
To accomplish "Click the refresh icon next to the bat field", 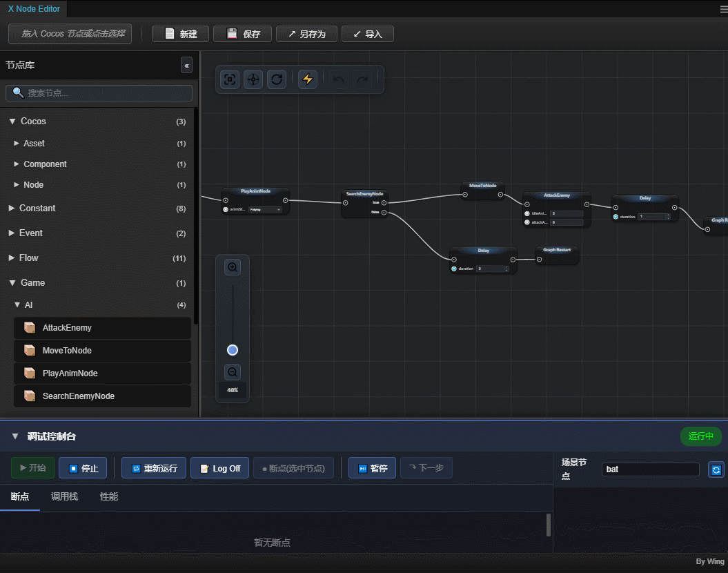I will click(716, 470).
